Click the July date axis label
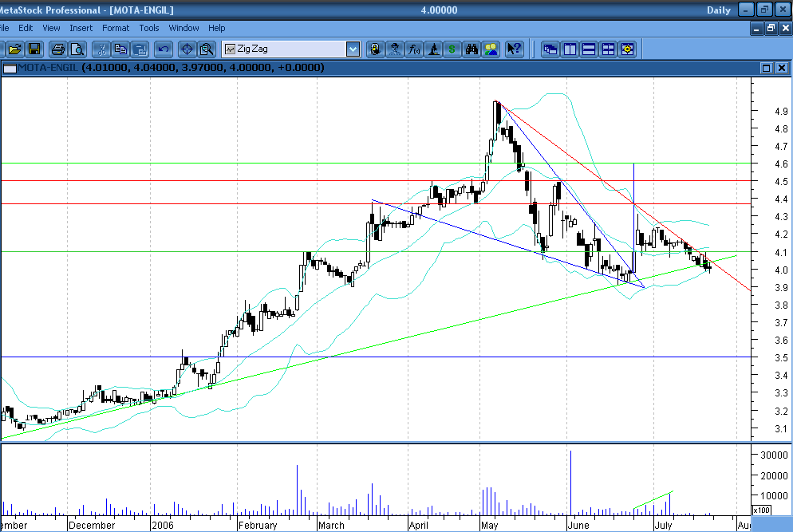The image size is (793, 532). pos(664,526)
